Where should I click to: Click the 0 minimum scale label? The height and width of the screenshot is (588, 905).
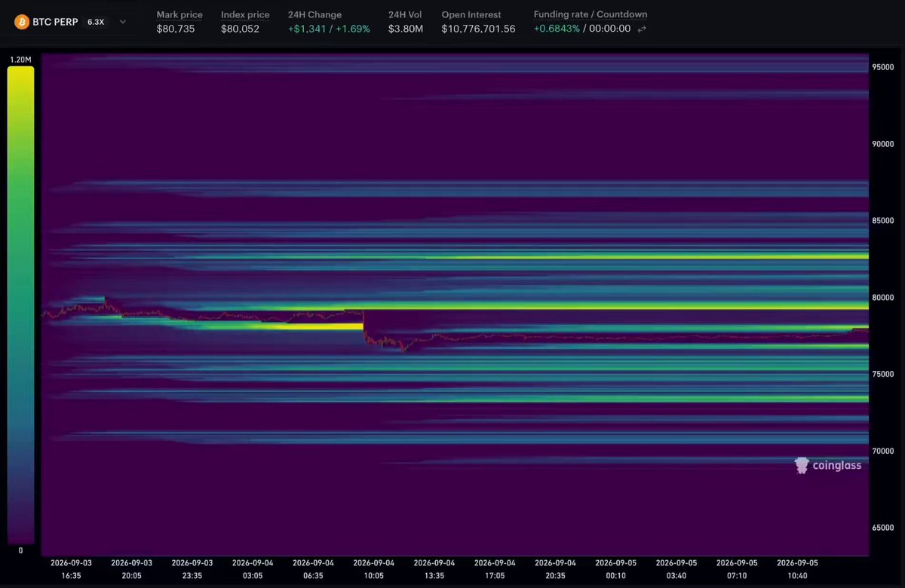coord(20,550)
